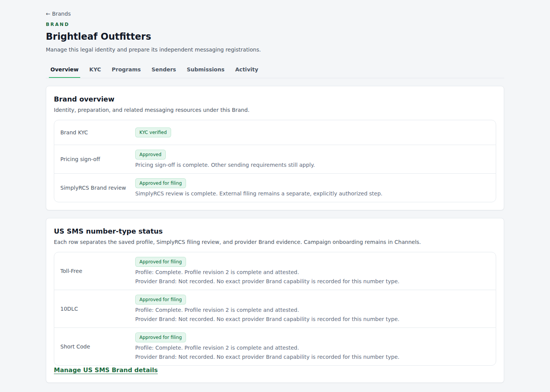Screen dimensions: 550x392
Task: Click the US SMS number-type status heading
Action: pos(108,231)
